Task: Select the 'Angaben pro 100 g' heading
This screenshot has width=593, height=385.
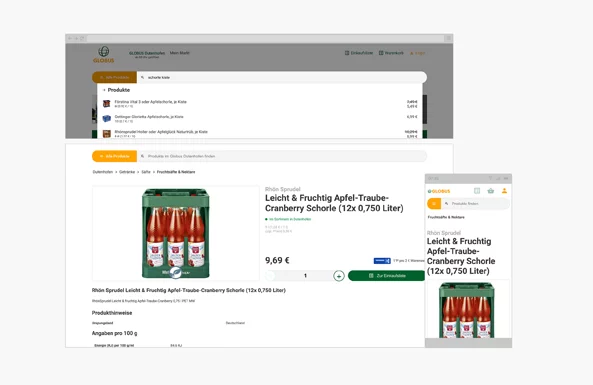Action: 115,333
